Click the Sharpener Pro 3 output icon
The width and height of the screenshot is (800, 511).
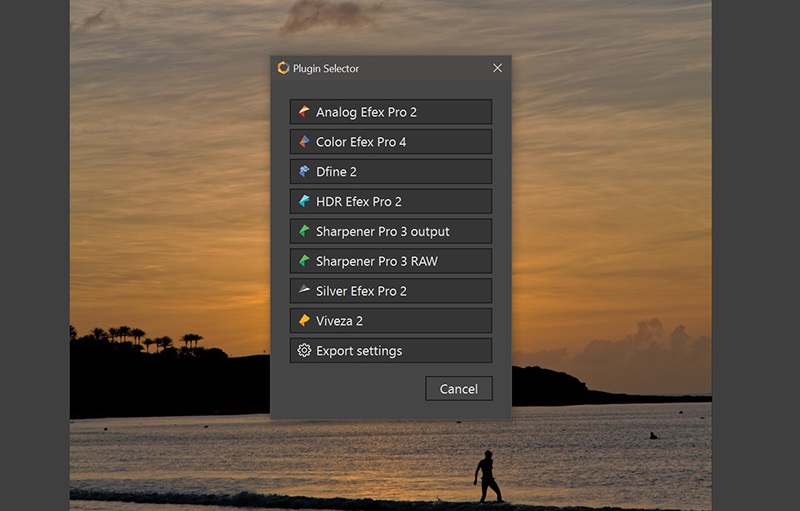pyautogui.click(x=304, y=232)
